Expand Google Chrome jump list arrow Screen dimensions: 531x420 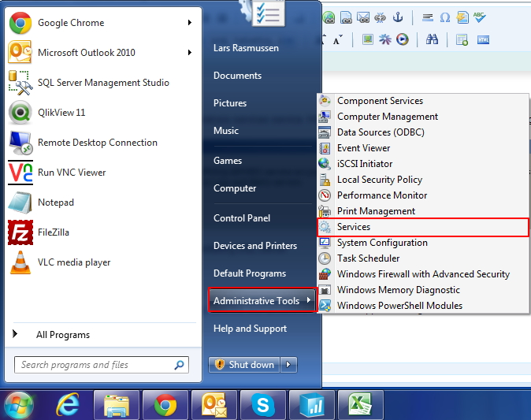pyautogui.click(x=190, y=23)
